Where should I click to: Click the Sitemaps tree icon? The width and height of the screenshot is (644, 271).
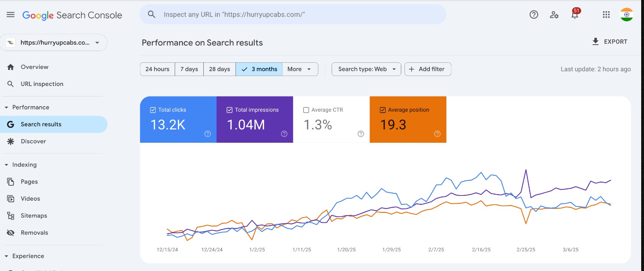point(11,216)
